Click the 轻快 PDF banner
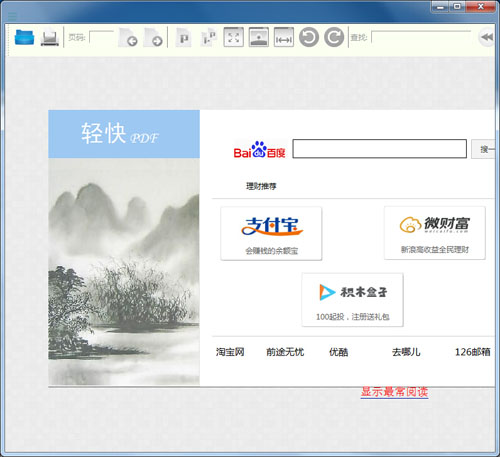Viewport: 500px width, 457px height. 124,134
